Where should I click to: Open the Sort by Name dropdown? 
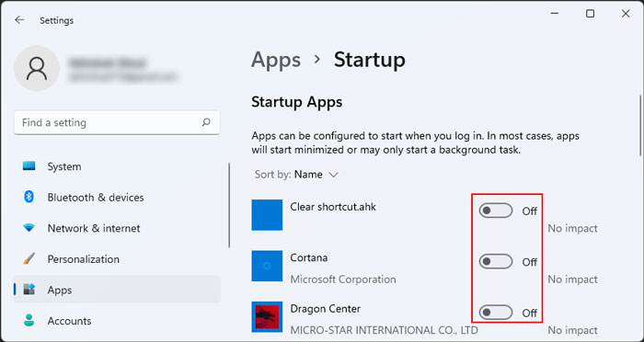(x=296, y=175)
